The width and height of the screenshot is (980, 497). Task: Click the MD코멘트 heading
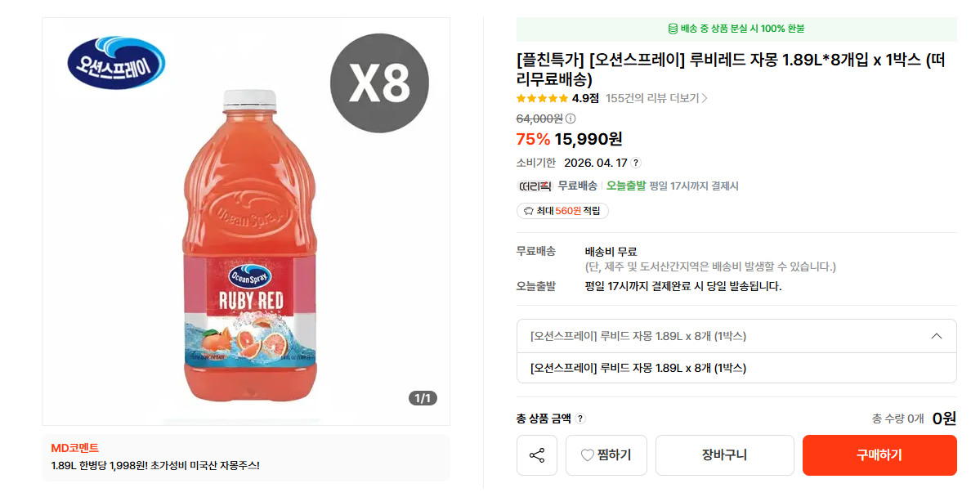74,448
